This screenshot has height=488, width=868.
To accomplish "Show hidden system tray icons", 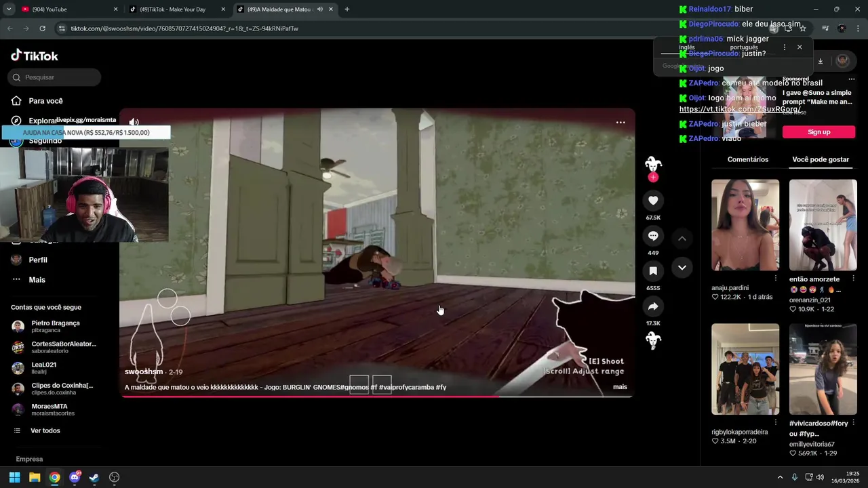I will (780, 477).
